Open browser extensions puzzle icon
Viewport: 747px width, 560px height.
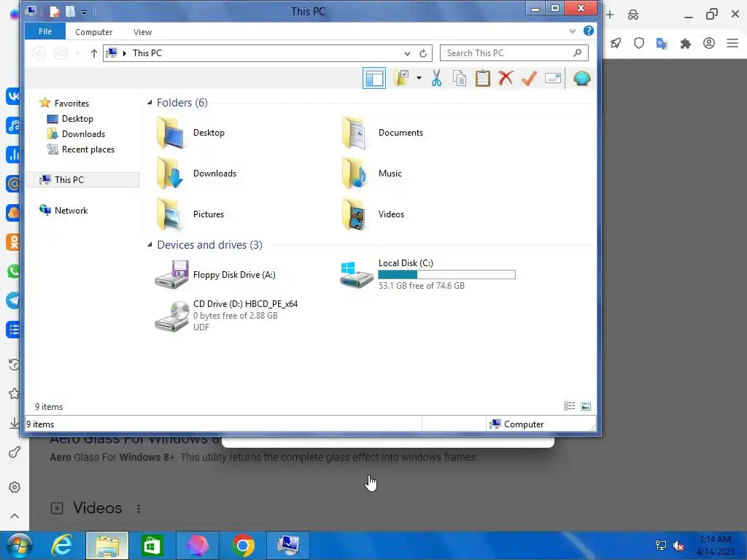coord(686,44)
